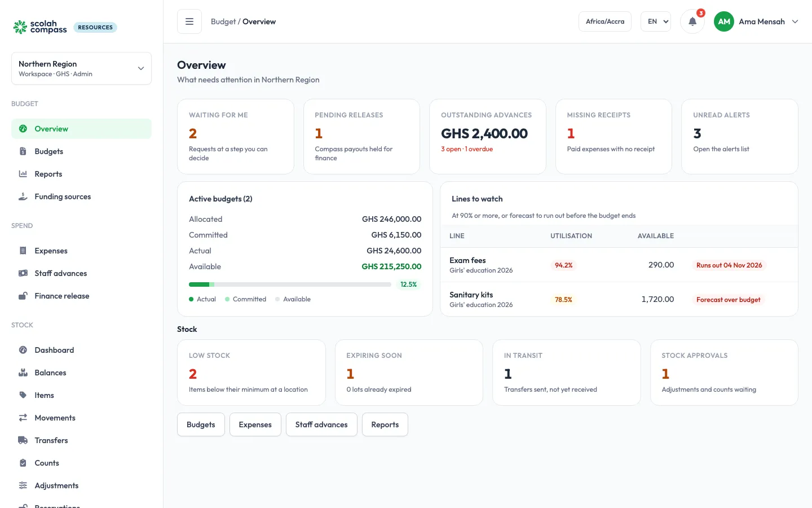
Task: Click the Budget breadcrumb link
Action: 223,21
